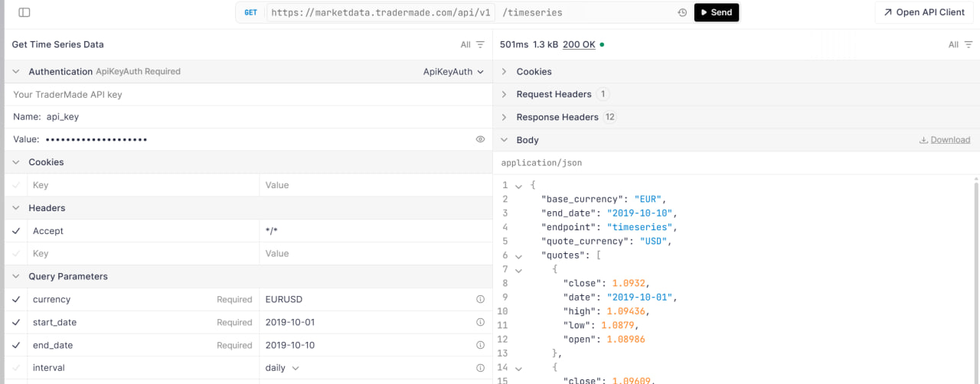This screenshot has width=980, height=384.
Task: Show info for start_date parameter
Action: [x=481, y=322]
